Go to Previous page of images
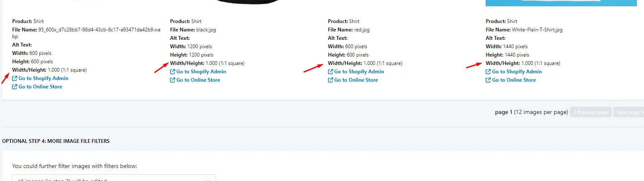 591,112
